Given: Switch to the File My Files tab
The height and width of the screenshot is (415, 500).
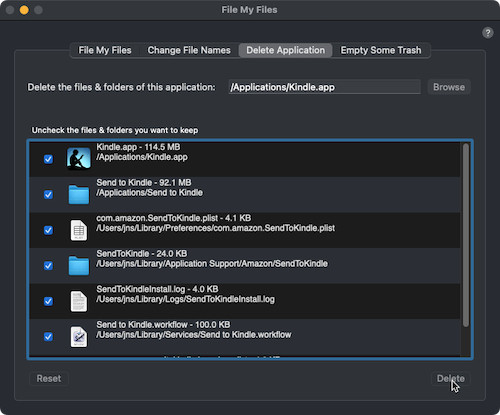Looking at the screenshot, I should pyautogui.click(x=105, y=50).
